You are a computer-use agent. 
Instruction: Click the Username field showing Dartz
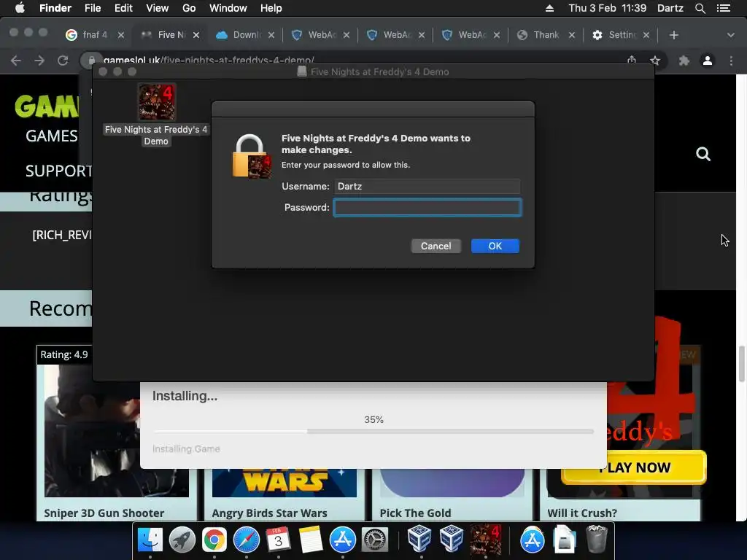coord(427,186)
